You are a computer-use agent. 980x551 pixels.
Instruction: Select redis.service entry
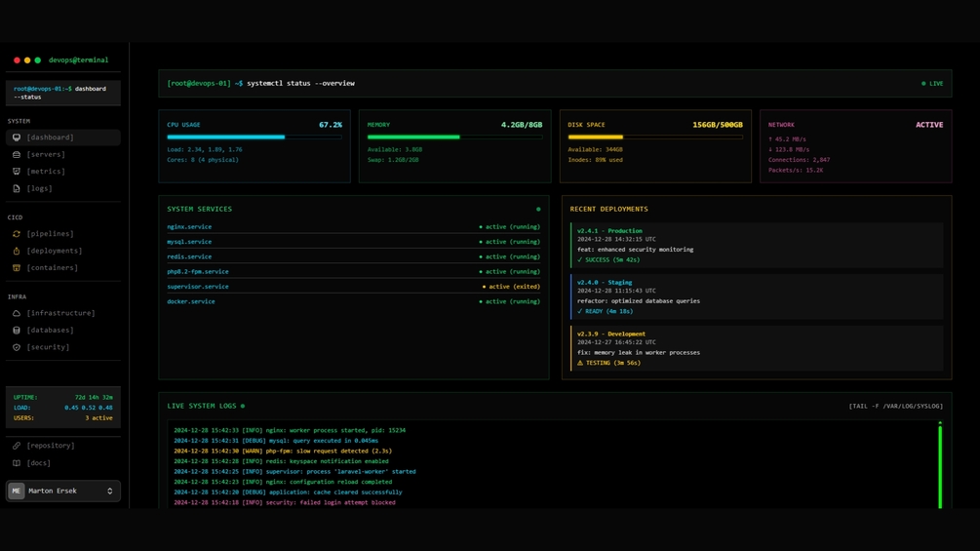coord(189,256)
